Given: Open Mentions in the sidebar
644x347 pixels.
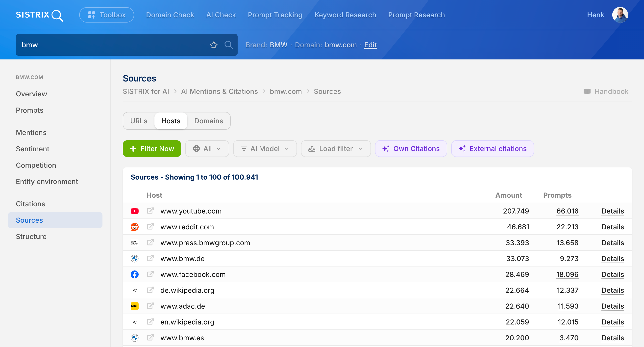Looking at the screenshot, I should pos(31,132).
